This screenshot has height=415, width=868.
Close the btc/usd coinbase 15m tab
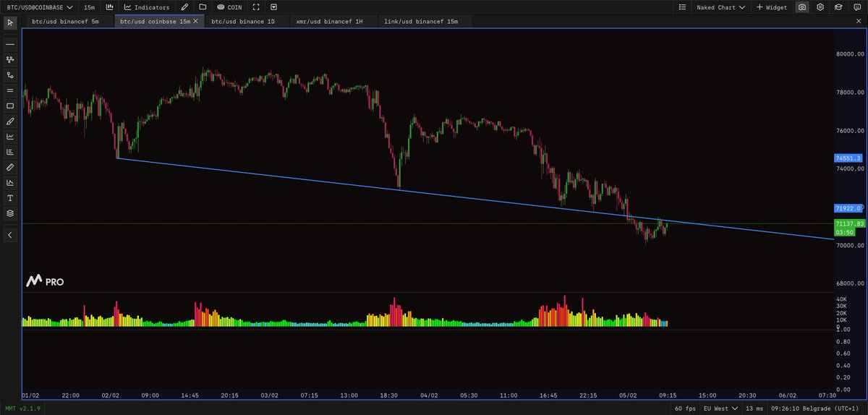click(x=195, y=22)
